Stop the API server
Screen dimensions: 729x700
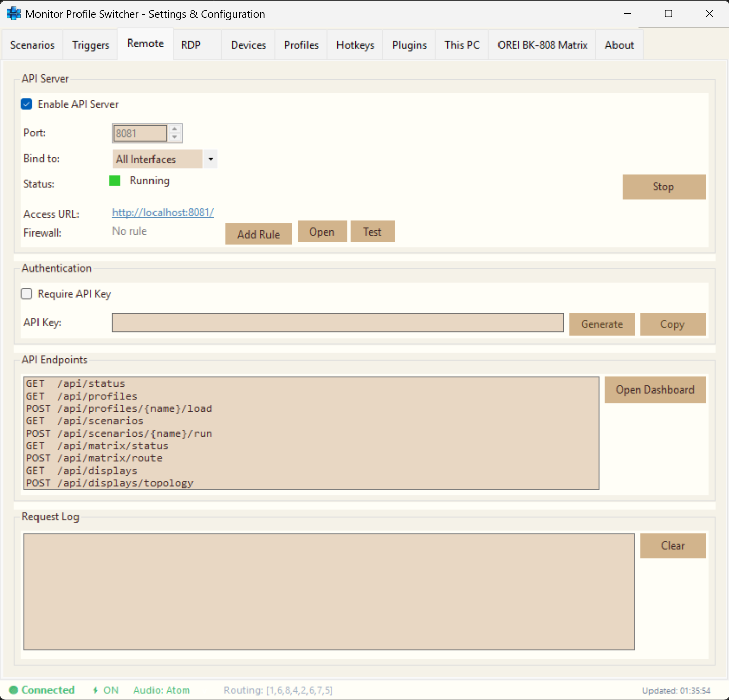[x=664, y=186]
